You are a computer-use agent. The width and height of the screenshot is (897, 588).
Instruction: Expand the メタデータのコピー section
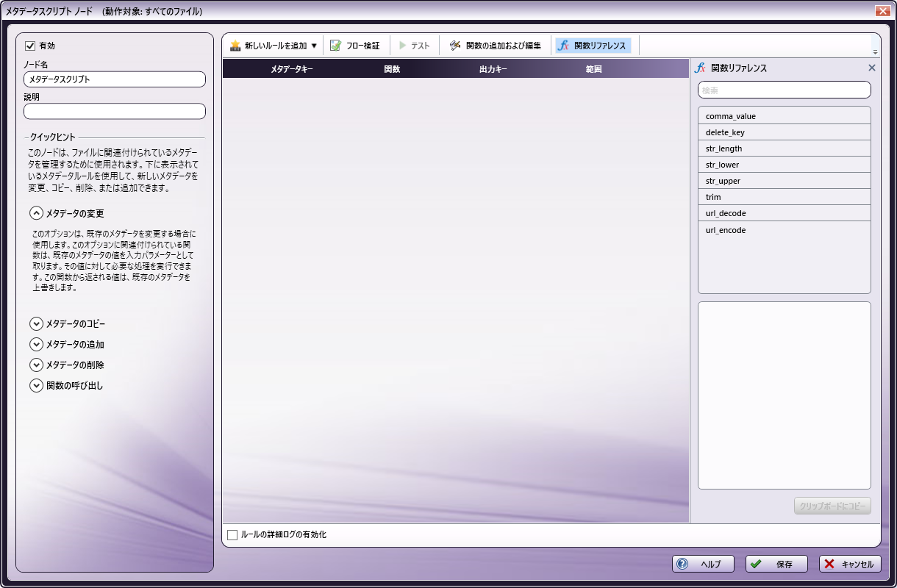[36, 323]
